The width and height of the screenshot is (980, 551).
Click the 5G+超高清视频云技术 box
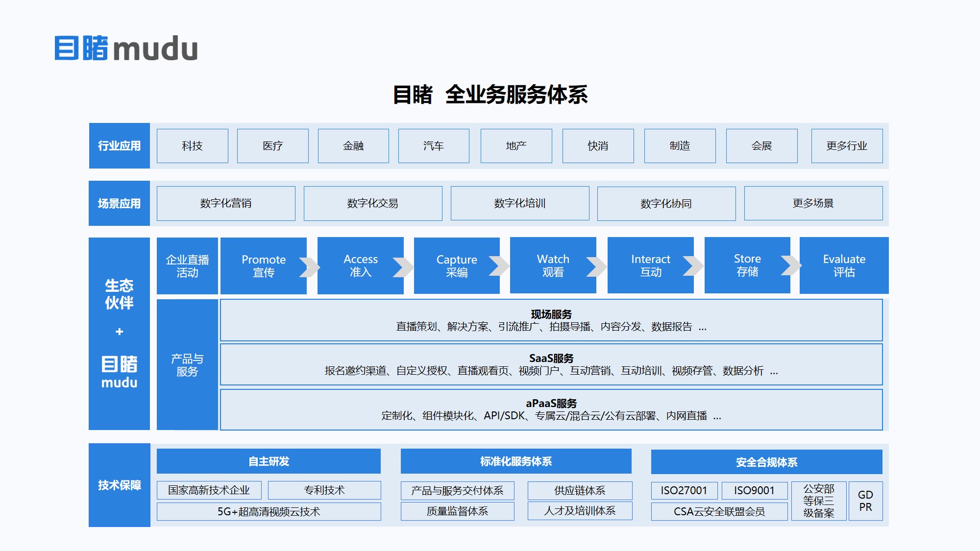point(269,511)
